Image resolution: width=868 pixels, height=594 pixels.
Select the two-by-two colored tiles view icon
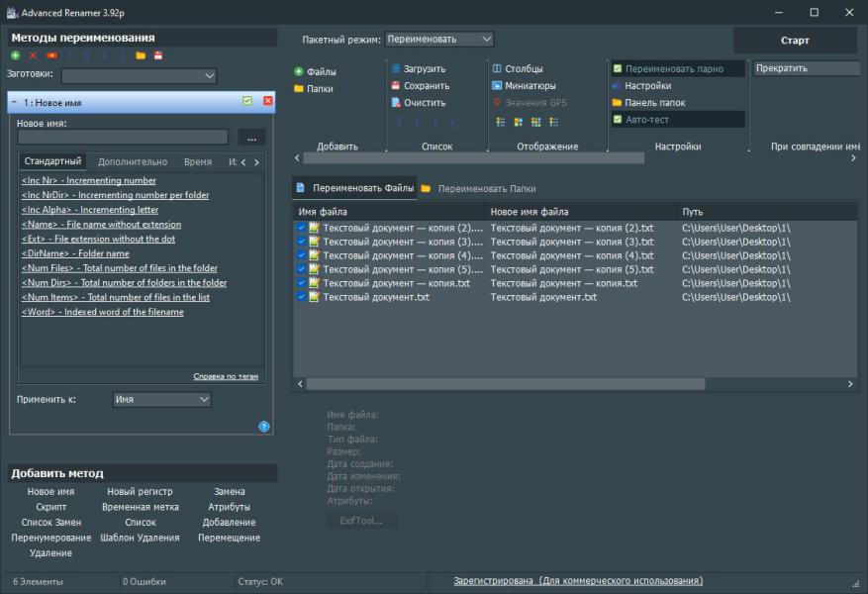[519, 122]
